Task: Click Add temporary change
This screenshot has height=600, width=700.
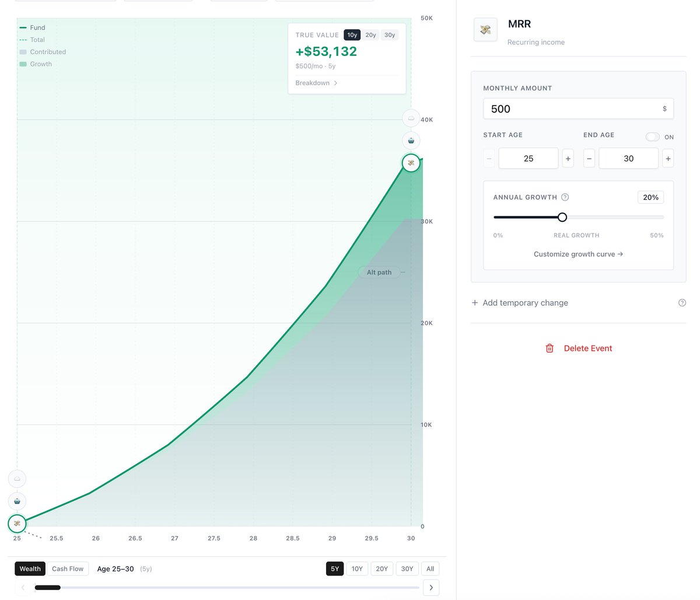Action: pos(525,303)
